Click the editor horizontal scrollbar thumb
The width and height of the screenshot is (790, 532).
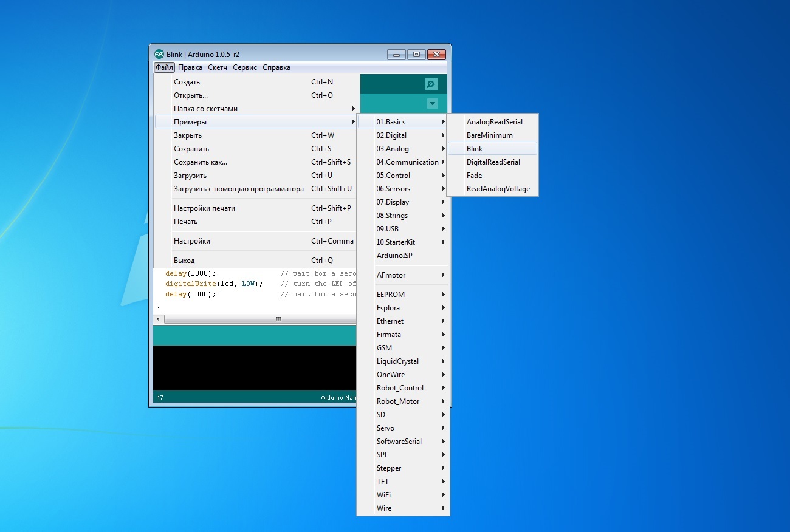[260, 319]
